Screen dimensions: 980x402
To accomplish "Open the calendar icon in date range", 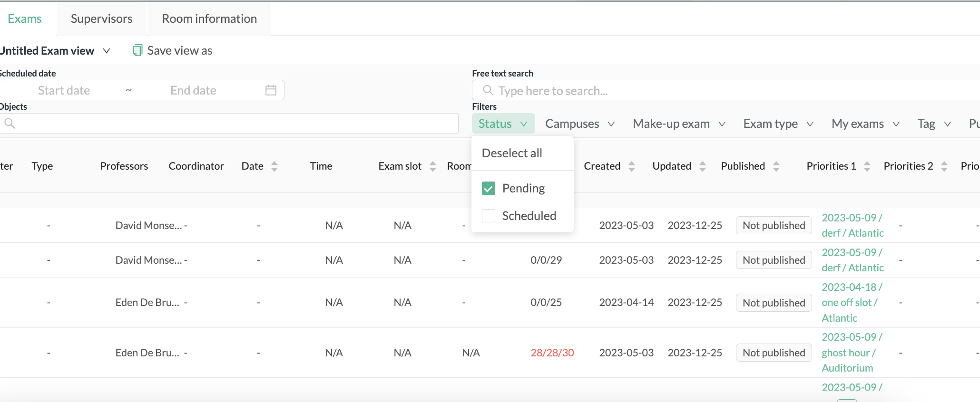I will pos(271,90).
